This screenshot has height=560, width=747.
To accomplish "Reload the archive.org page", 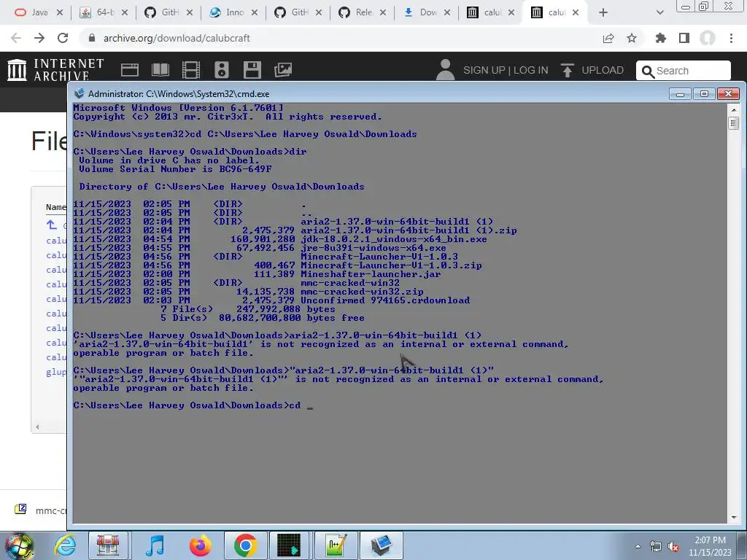I will (63, 38).
